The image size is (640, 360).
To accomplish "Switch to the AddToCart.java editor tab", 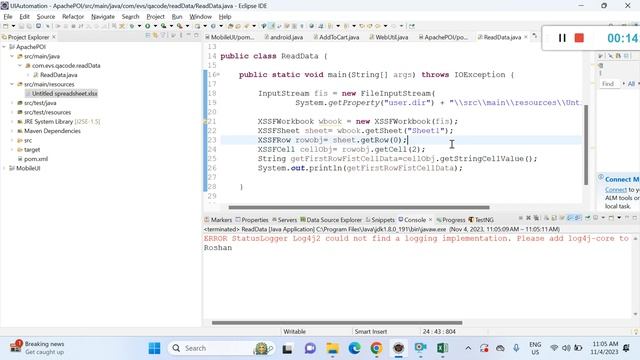I will pyautogui.click(x=336, y=37).
